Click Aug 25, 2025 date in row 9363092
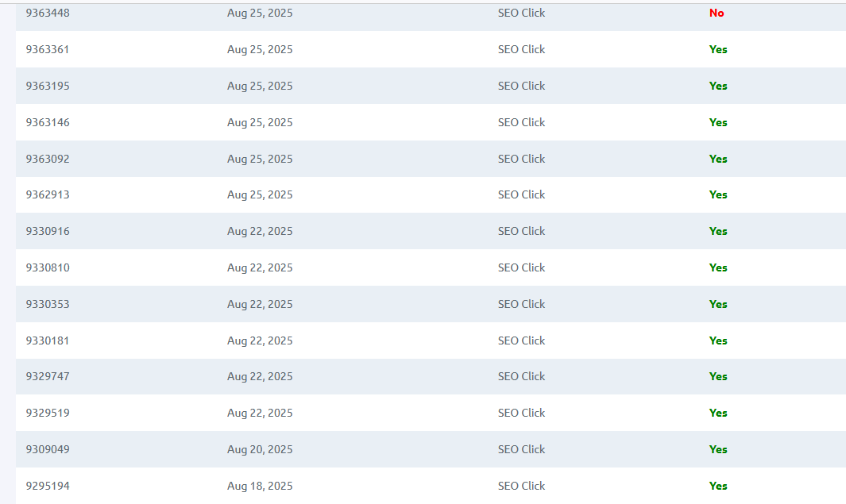Screen dimensions: 846x504 [260, 159]
